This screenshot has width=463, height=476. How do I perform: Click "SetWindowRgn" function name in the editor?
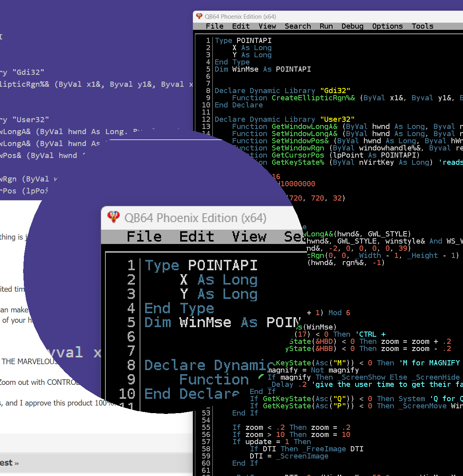click(x=298, y=148)
